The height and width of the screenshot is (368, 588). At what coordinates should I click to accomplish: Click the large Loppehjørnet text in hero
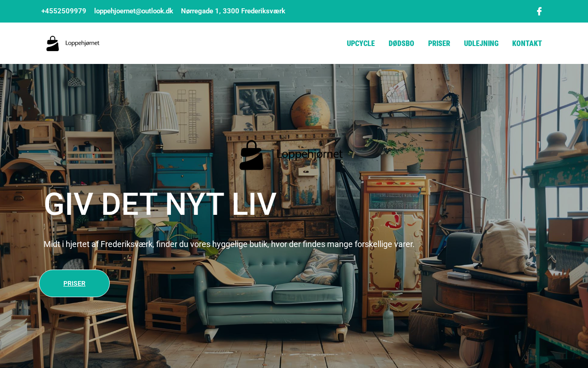click(310, 155)
